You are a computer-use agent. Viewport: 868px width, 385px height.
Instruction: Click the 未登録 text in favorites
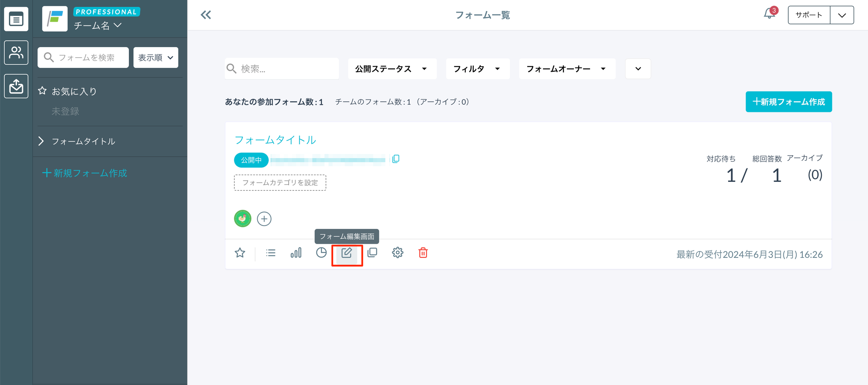65,112
